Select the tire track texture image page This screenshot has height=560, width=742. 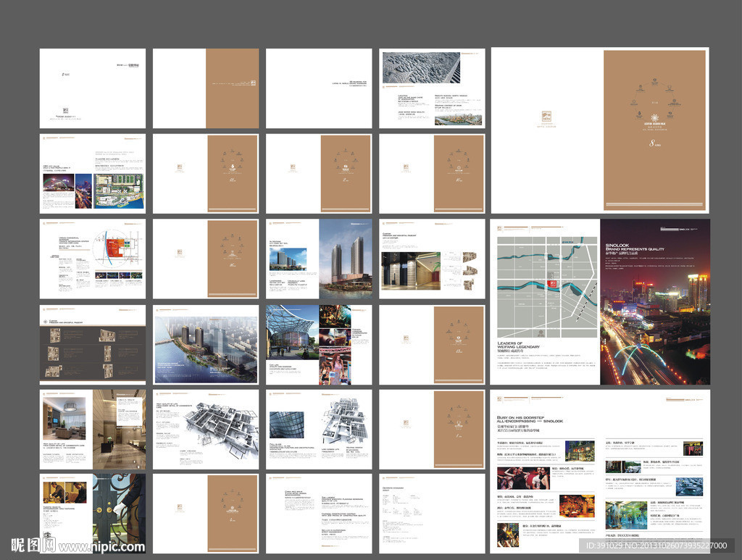(x=421, y=67)
